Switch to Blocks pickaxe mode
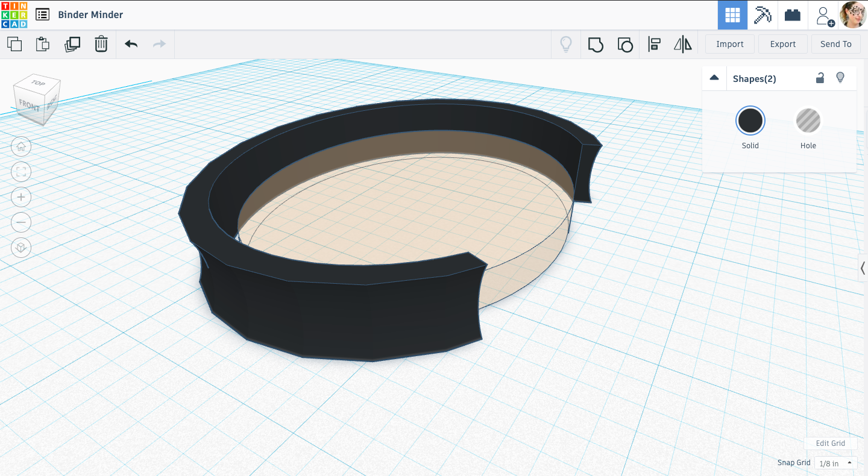Viewport: 868px width, 476px height. coord(763,15)
